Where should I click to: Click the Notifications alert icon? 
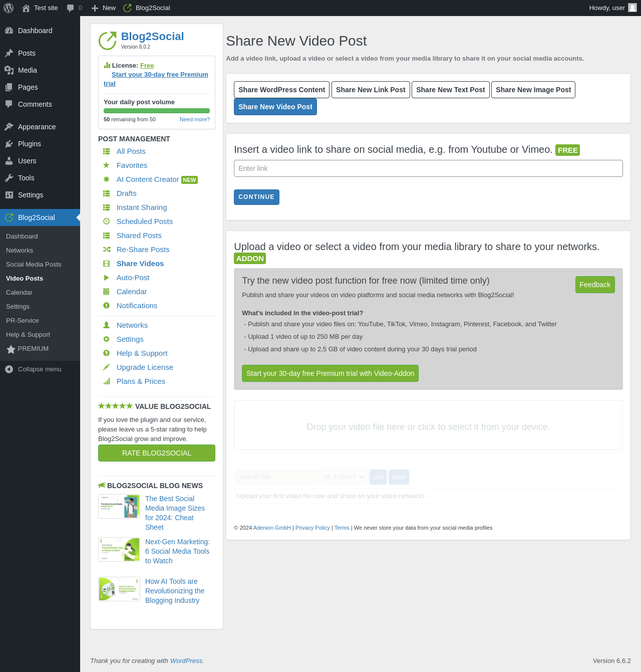[x=106, y=306]
